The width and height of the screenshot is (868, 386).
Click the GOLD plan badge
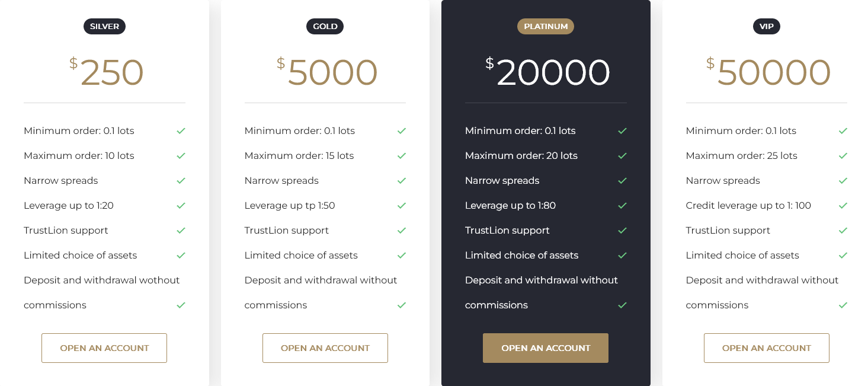[325, 26]
